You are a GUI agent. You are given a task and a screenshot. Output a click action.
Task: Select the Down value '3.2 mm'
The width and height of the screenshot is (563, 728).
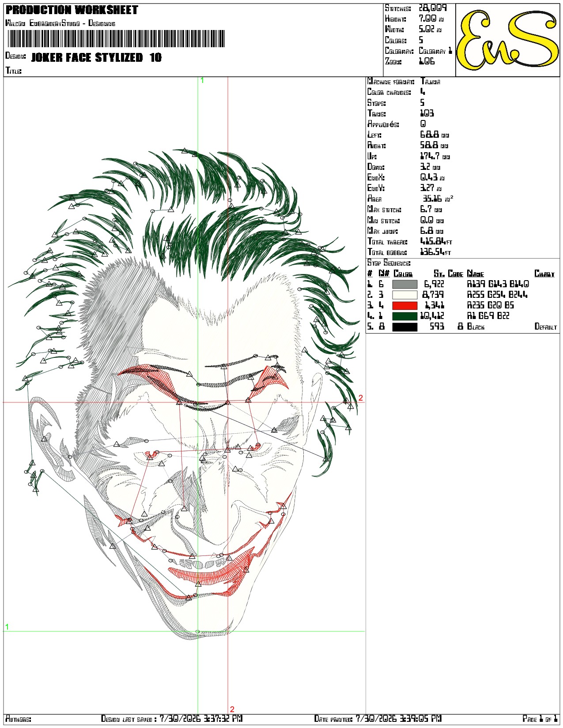tap(430, 167)
